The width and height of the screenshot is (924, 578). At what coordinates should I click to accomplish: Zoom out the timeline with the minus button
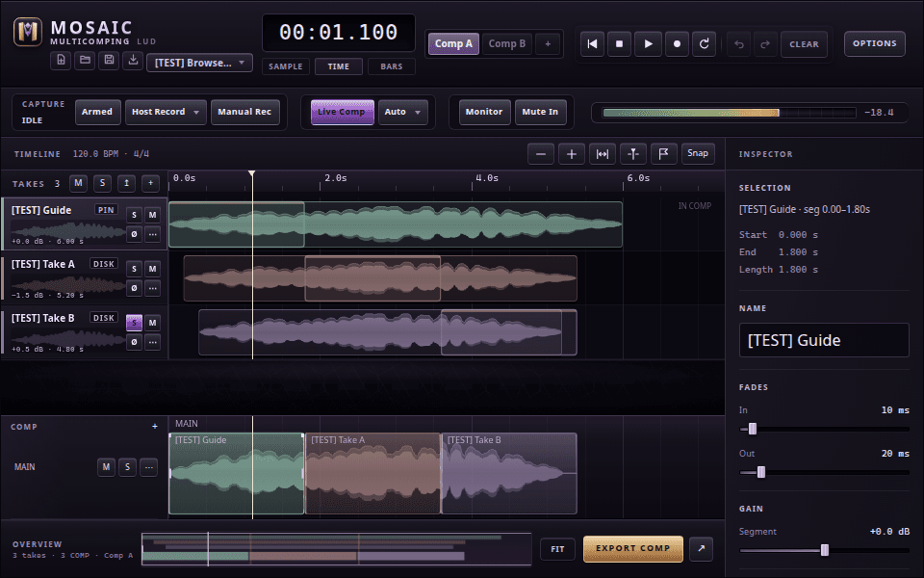(x=541, y=154)
